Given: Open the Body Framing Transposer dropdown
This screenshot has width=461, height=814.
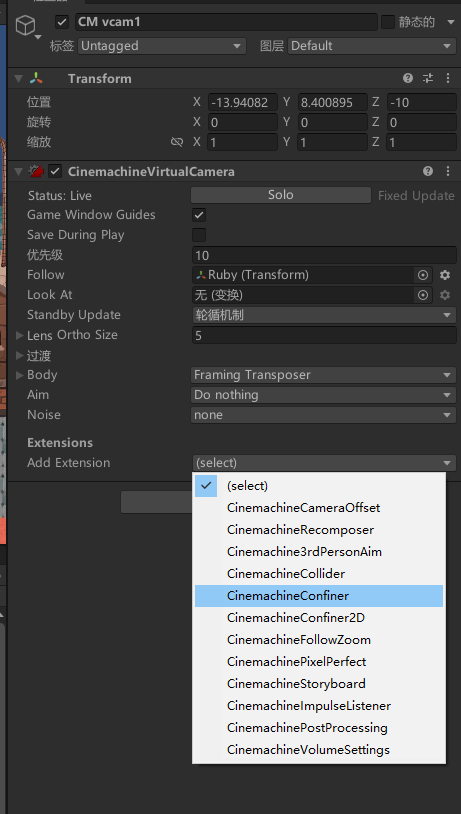Looking at the screenshot, I should point(323,375).
